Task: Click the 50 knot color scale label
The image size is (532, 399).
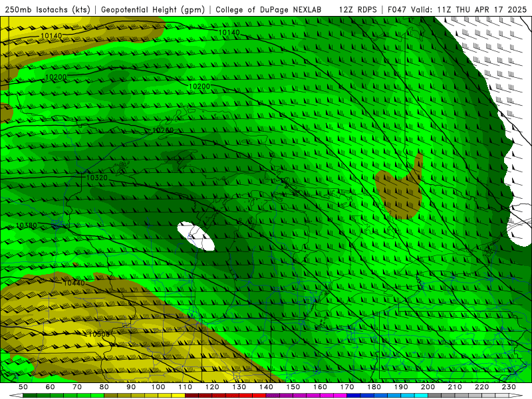Action: click(23, 387)
